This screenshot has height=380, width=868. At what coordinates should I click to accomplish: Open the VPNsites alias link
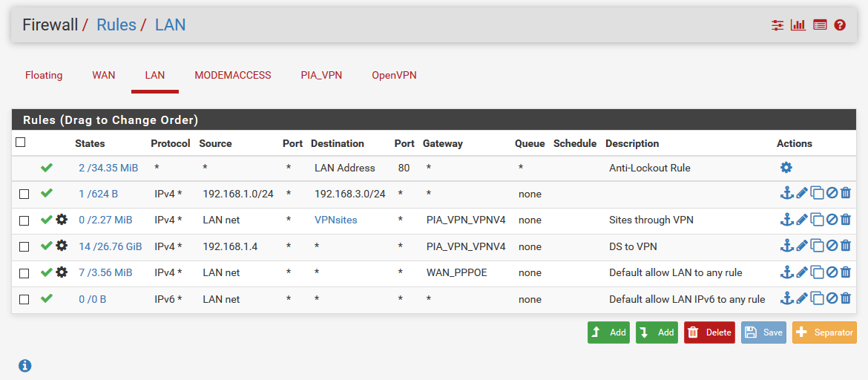[336, 220]
